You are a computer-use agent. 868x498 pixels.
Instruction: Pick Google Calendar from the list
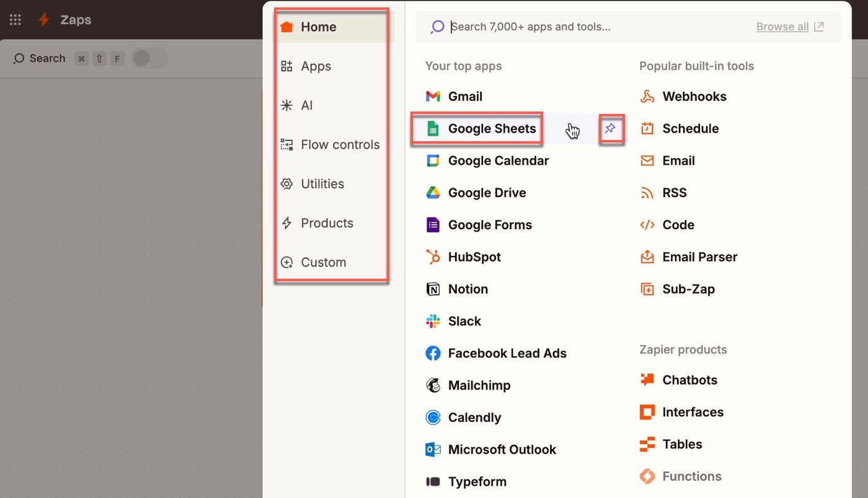click(x=487, y=160)
